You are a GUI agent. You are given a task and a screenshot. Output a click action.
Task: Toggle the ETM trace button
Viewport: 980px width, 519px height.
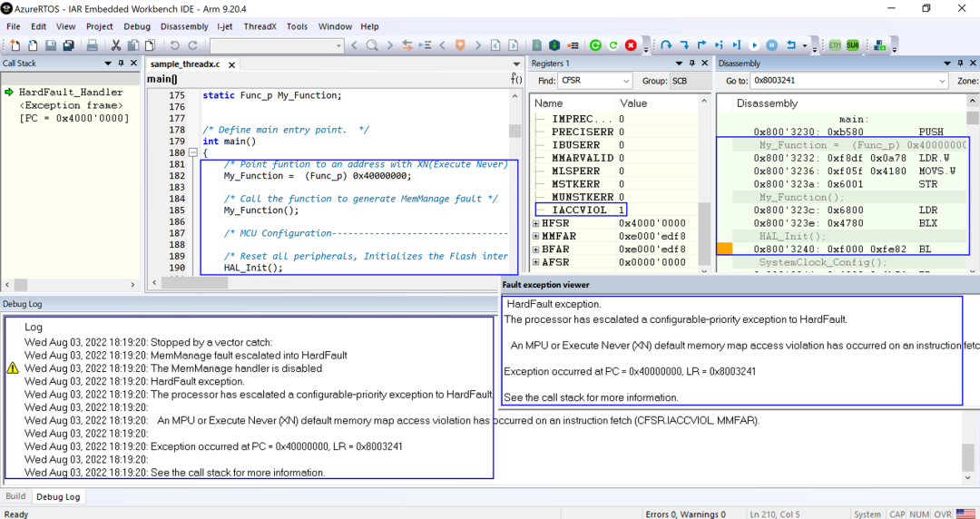tap(835, 45)
